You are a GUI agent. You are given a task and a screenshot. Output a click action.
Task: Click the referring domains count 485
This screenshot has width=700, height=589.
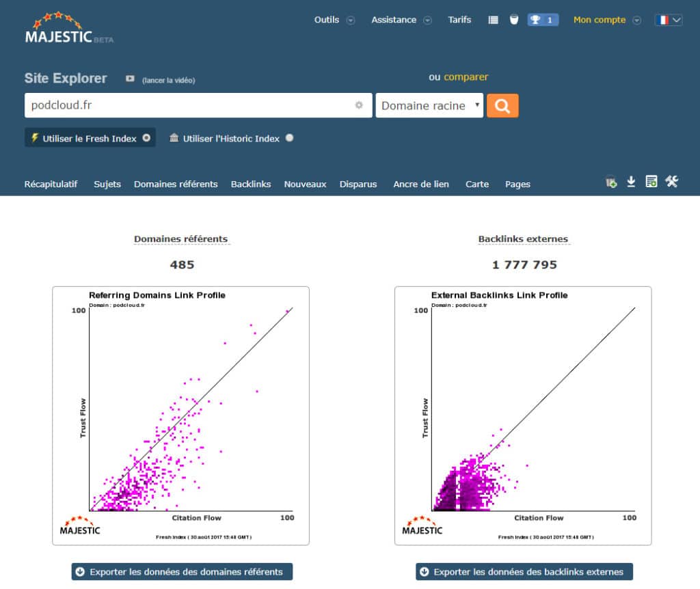click(182, 264)
